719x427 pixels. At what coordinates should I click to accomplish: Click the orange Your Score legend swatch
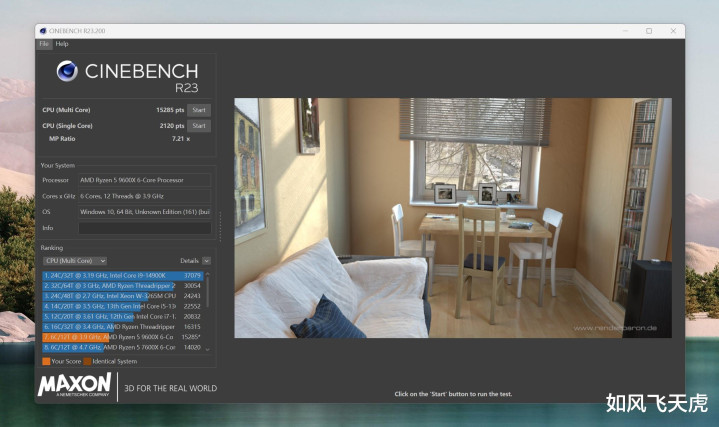point(46,361)
